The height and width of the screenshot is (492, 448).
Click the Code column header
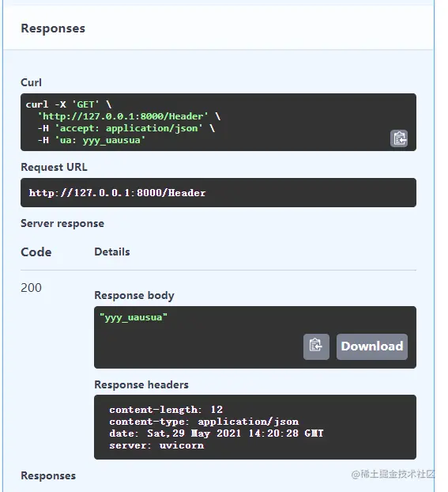[x=36, y=252]
